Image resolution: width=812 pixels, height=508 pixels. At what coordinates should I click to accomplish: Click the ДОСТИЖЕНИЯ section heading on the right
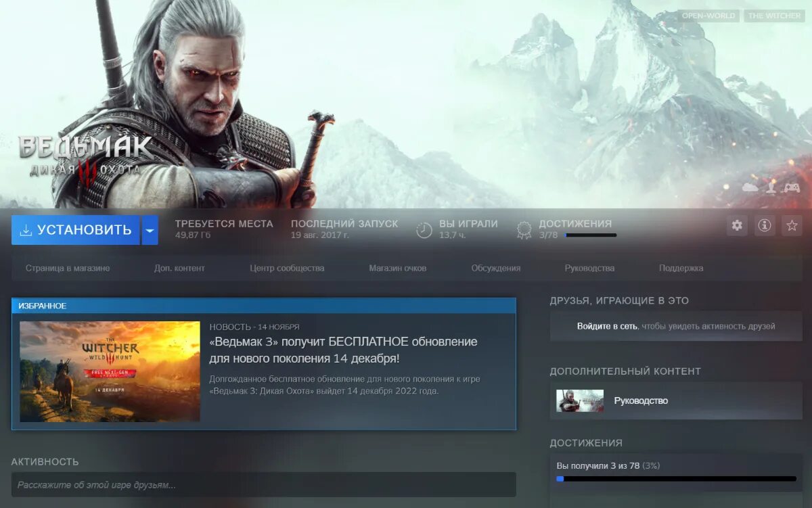(586, 443)
